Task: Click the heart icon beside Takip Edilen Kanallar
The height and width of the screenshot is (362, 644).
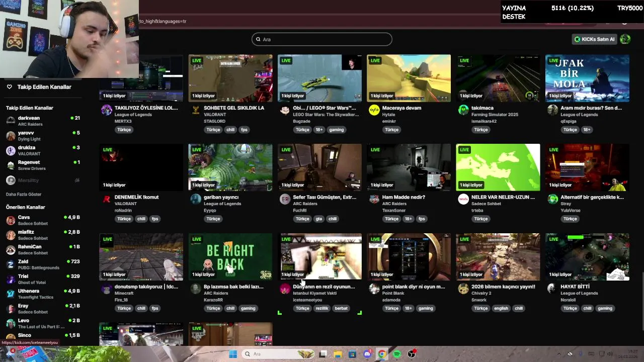Action: [9, 87]
